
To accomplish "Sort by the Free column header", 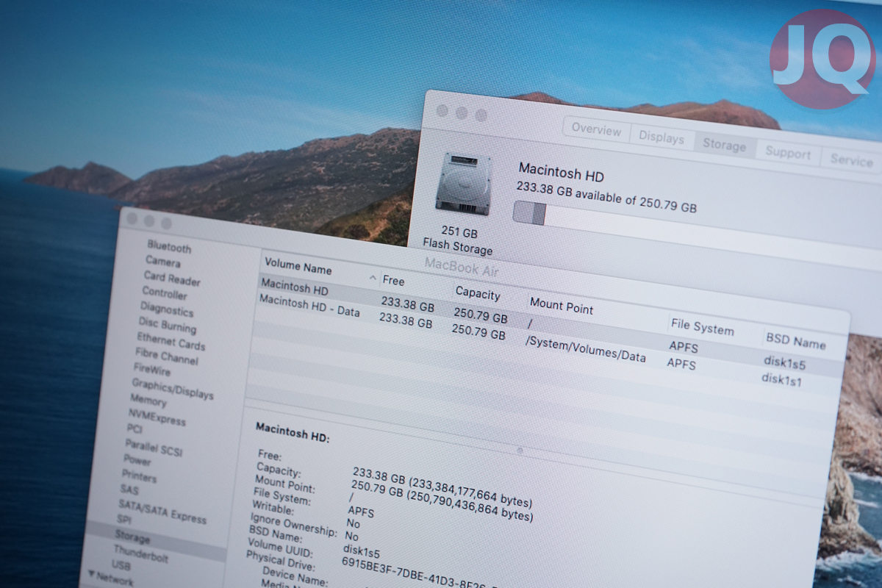I will (x=393, y=280).
